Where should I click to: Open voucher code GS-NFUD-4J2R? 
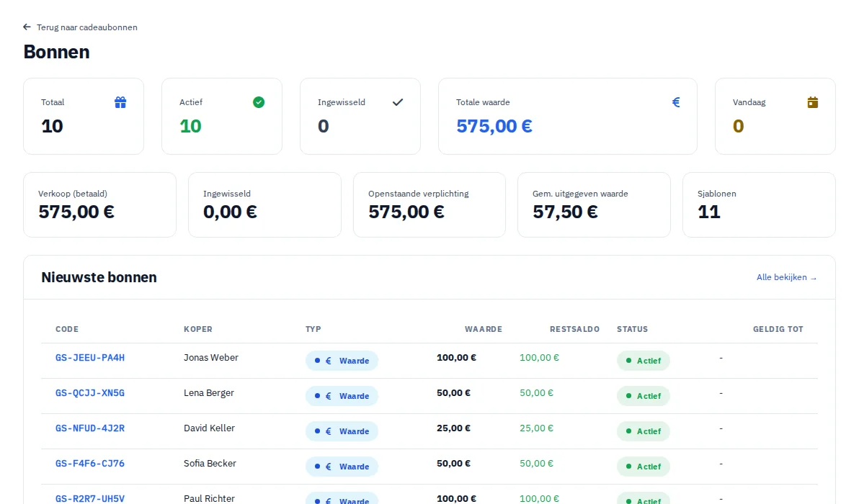(x=90, y=428)
